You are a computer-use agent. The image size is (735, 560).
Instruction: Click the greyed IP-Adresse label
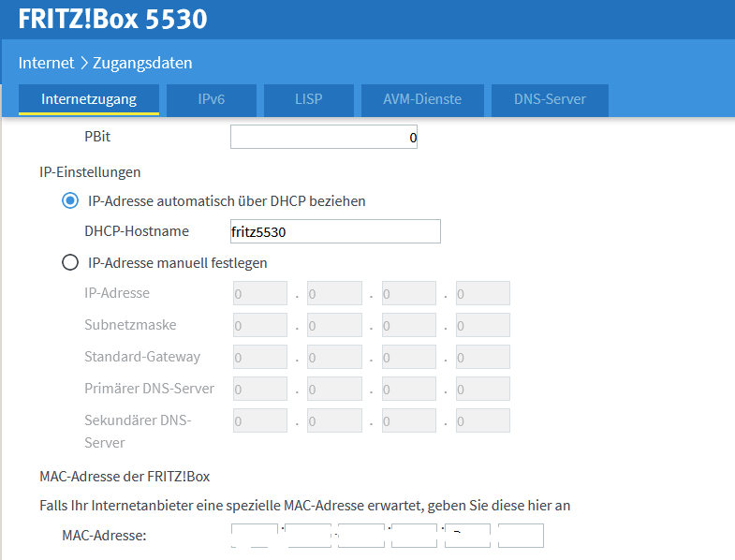[117, 293]
